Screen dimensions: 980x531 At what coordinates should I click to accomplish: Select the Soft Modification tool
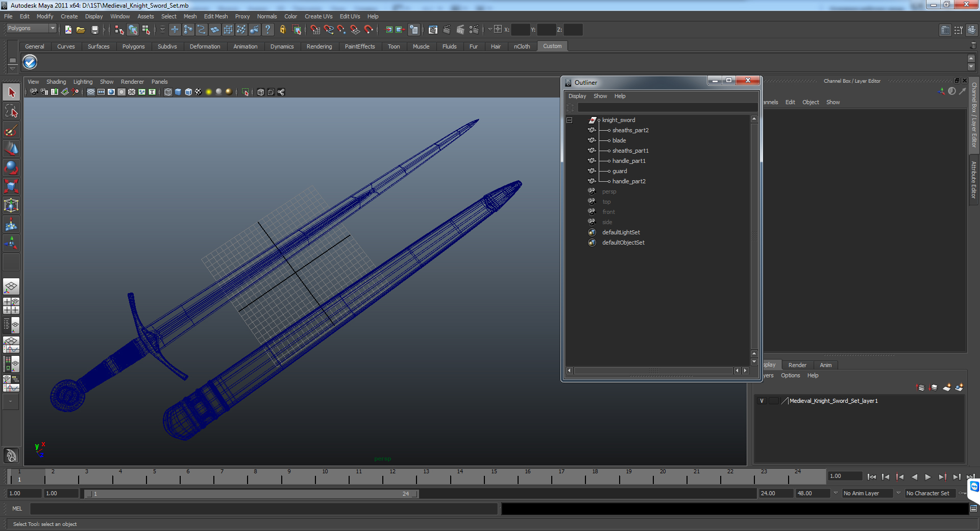click(11, 224)
